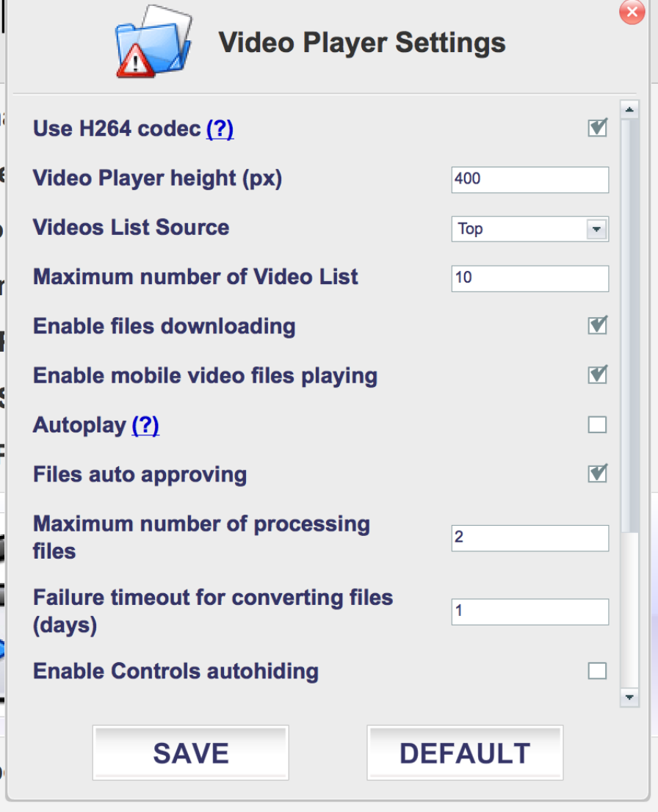
Task: Toggle Enable mobile video files playing
Action: [597, 375]
